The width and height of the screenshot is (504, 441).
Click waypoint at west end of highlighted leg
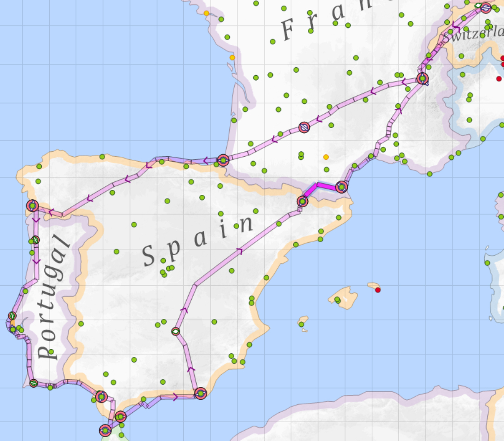pos(303,201)
